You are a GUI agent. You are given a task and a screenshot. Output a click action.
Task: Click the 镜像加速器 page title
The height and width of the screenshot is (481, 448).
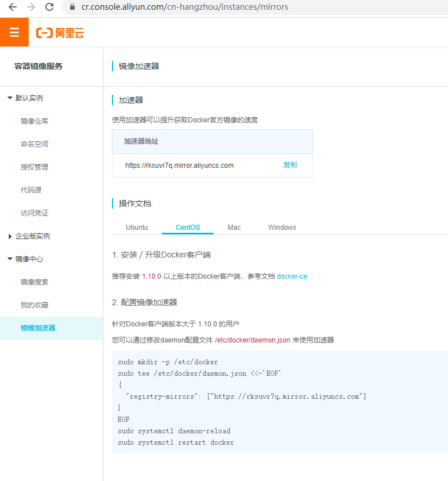click(139, 66)
